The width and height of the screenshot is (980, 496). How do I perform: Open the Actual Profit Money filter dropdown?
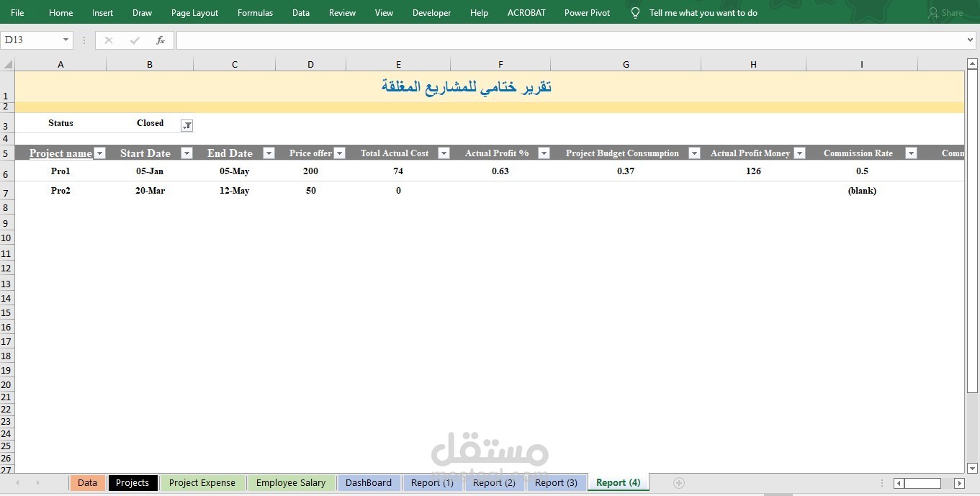(x=799, y=153)
